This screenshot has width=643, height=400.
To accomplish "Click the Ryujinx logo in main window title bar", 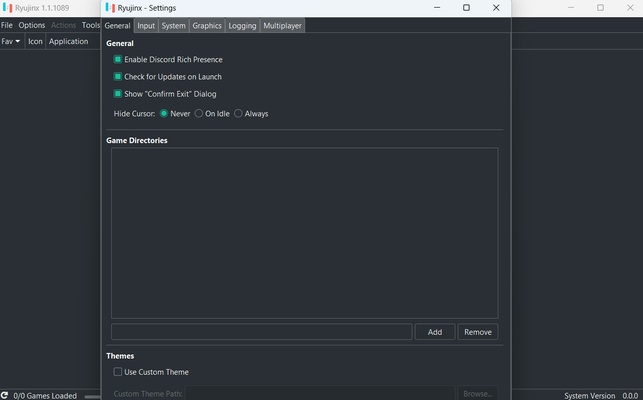I will coord(7,8).
